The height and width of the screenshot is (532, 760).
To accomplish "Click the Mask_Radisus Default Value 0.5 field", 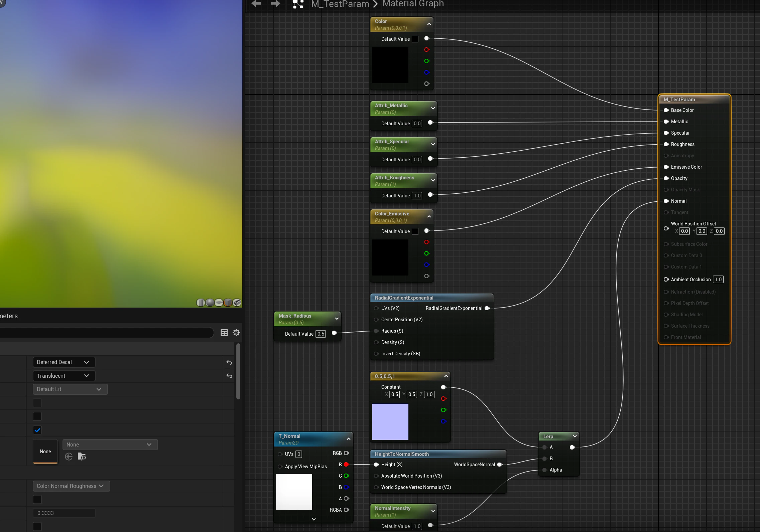I will coord(321,334).
